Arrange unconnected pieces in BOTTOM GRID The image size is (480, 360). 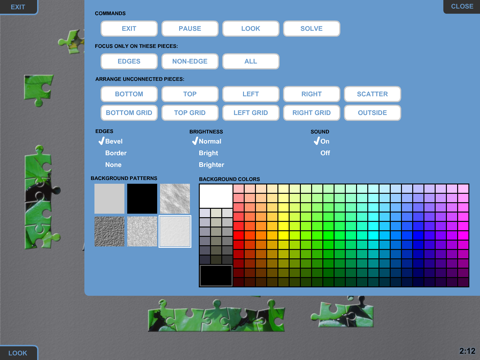click(129, 113)
